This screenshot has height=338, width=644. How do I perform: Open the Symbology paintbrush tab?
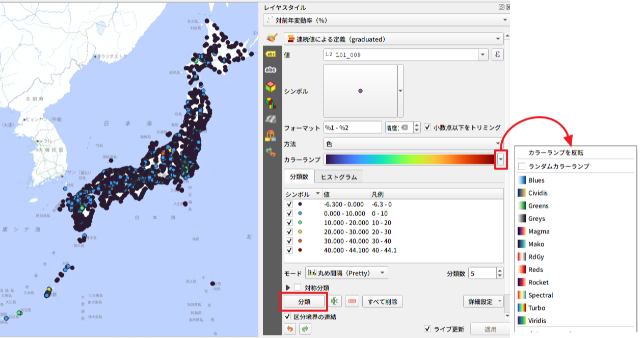coord(272,38)
